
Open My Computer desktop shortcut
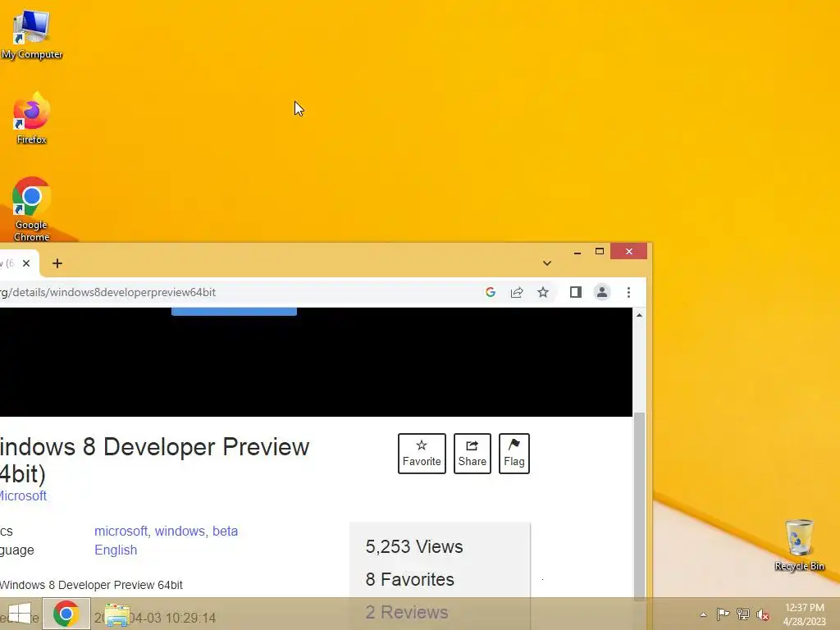pos(31,34)
